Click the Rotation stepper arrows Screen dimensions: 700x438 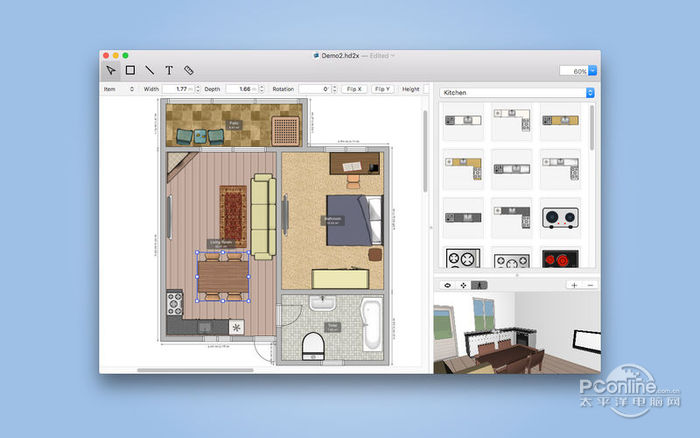pos(334,89)
